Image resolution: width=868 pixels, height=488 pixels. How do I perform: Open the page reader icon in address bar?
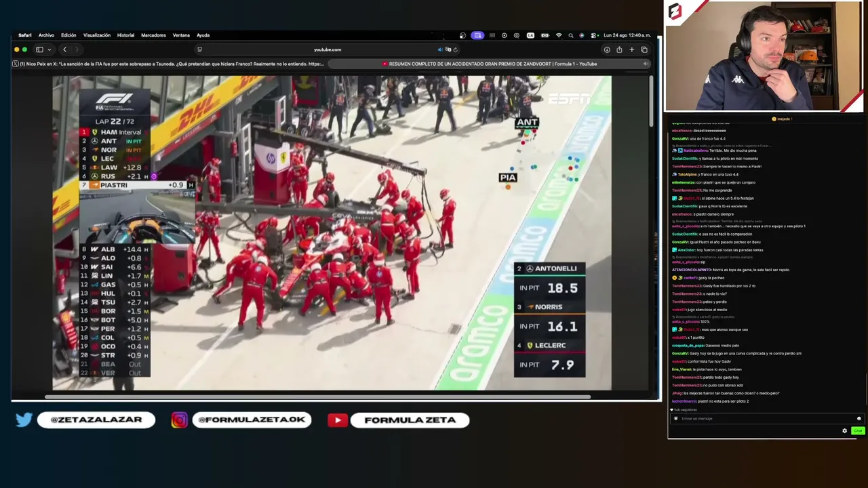(x=199, y=49)
